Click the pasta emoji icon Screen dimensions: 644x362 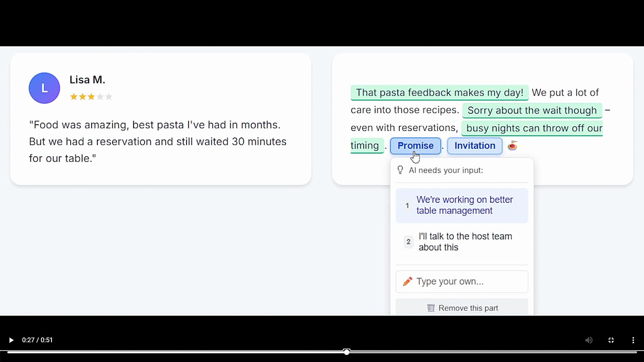[512, 146]
